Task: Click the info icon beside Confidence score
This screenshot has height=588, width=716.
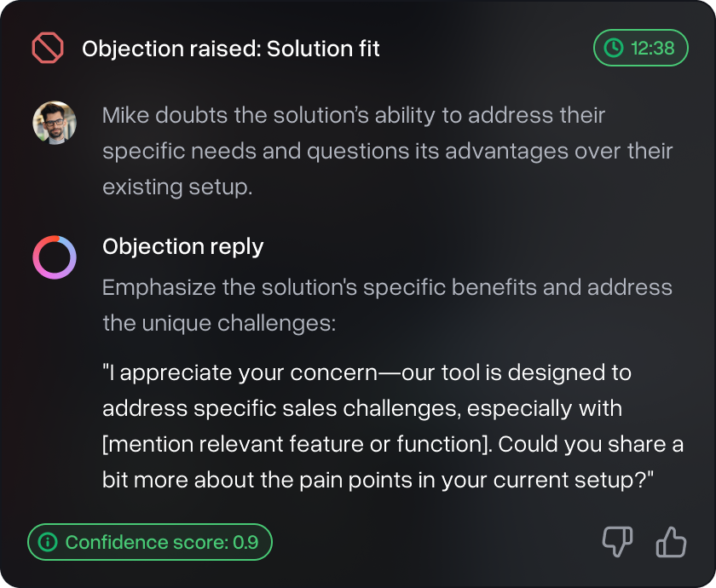Action: point(49,542)
